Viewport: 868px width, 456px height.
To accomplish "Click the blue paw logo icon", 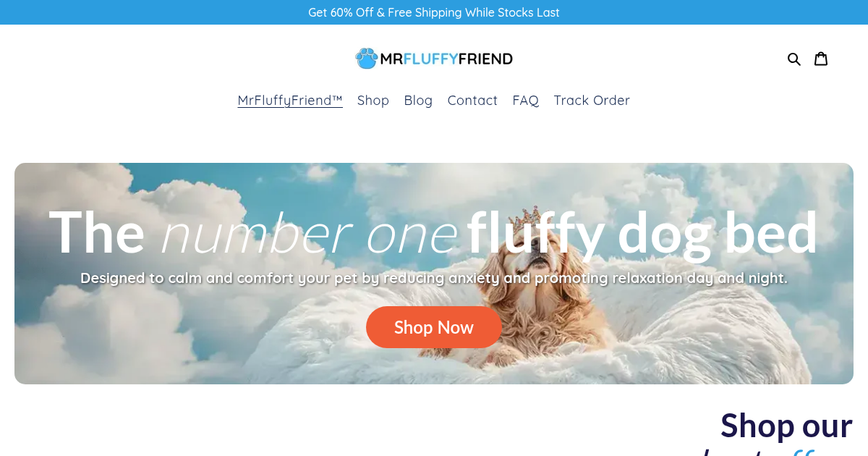I will 367,59.
